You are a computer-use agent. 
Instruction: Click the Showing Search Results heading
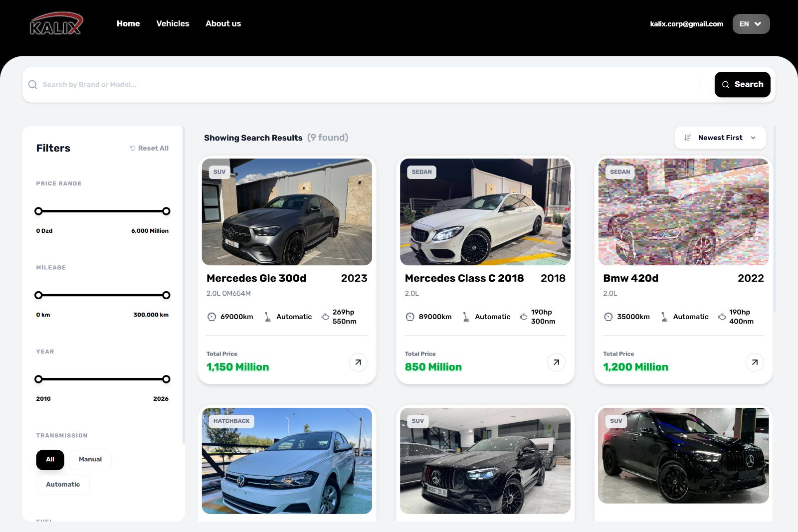tap(253, 138)
